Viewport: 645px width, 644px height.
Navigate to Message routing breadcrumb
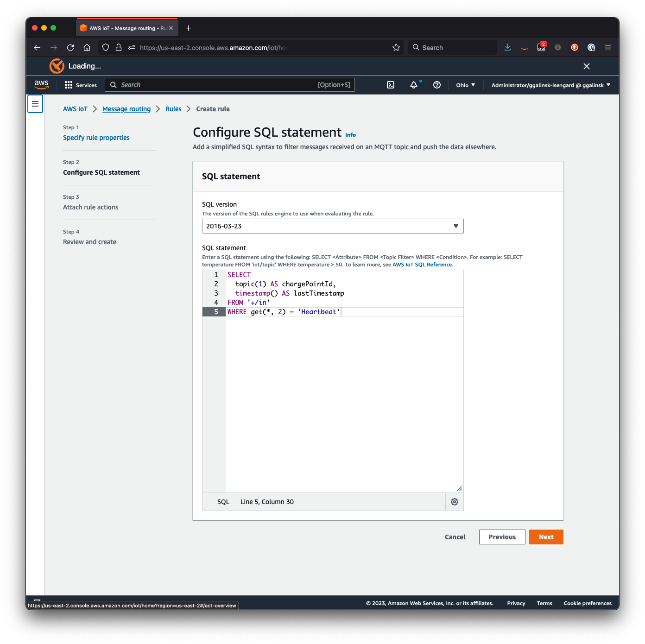[x=126, y=109]
